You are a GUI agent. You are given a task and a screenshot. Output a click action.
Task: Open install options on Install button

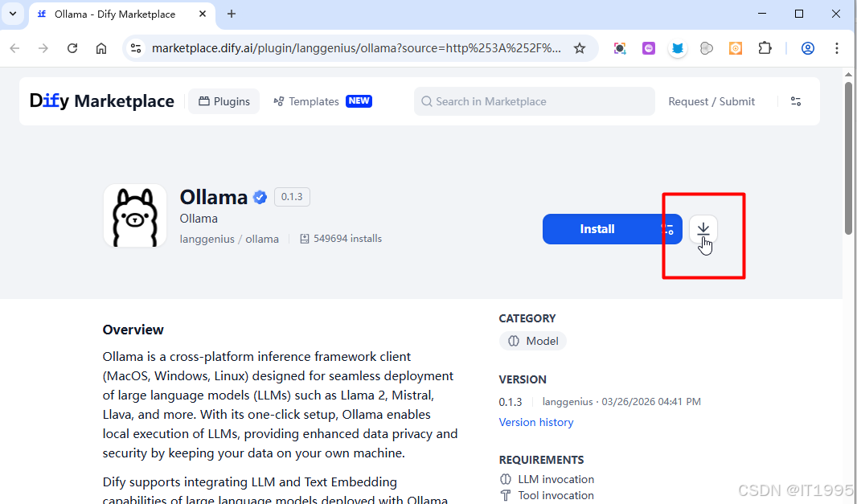point(667,229)
